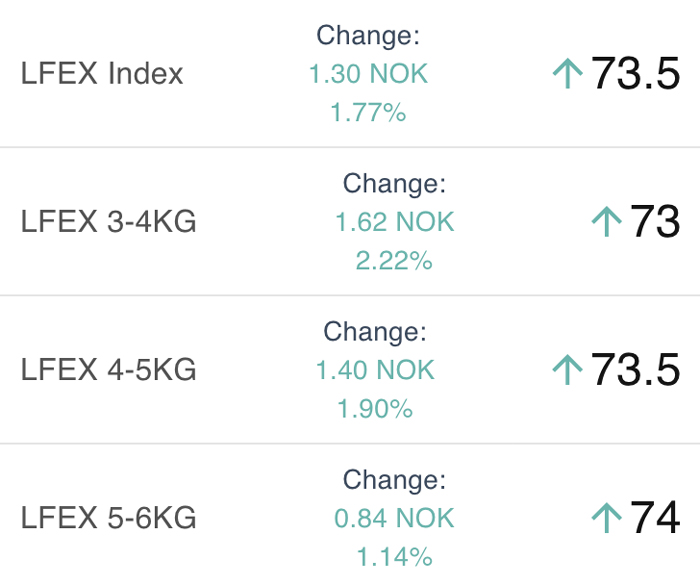Click the 1.40 NOK change value
This screenshot has width=700, height=585.
point(375,370)
